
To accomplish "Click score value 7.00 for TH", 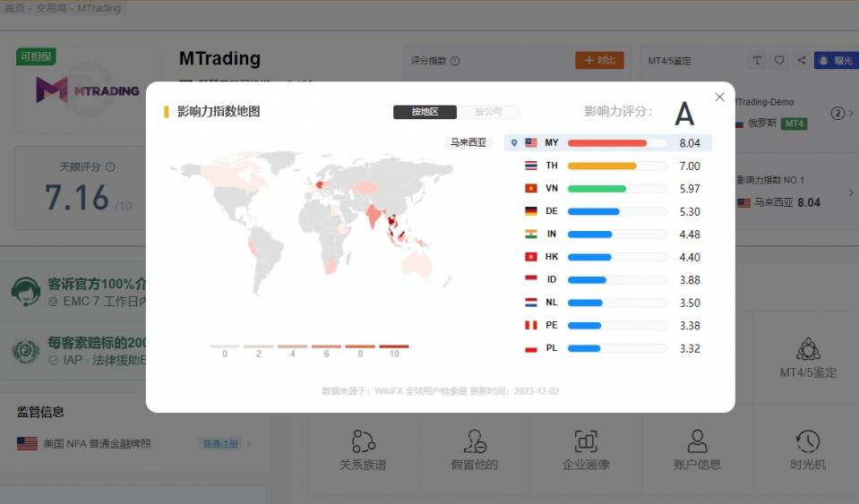I will tap(690, 166).
